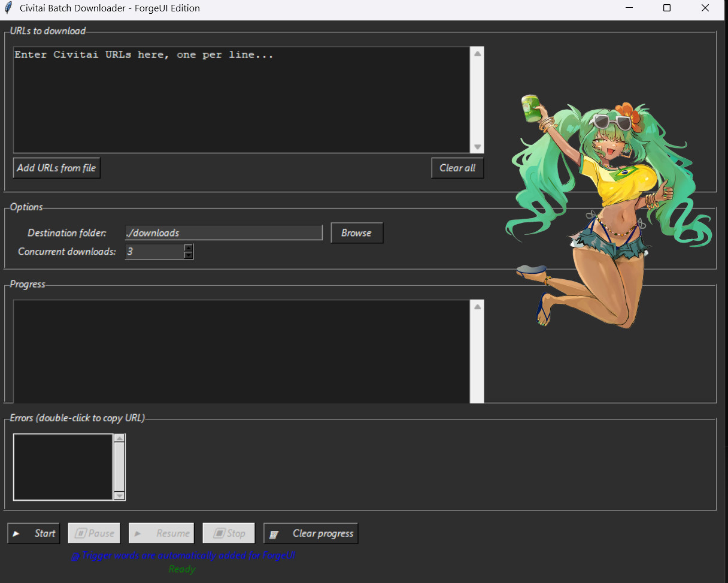Click the Resume button

point(162,533)
